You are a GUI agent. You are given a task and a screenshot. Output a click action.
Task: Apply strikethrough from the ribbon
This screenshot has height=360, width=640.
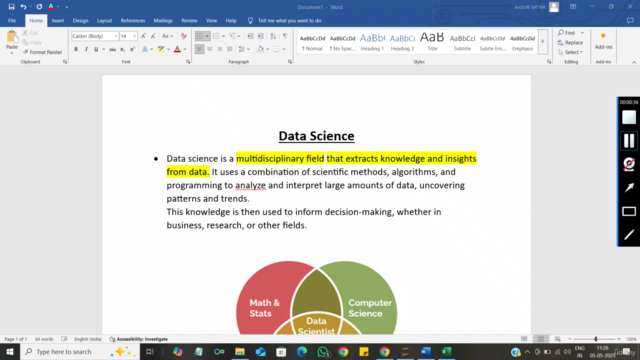click(x=112, y=49)
